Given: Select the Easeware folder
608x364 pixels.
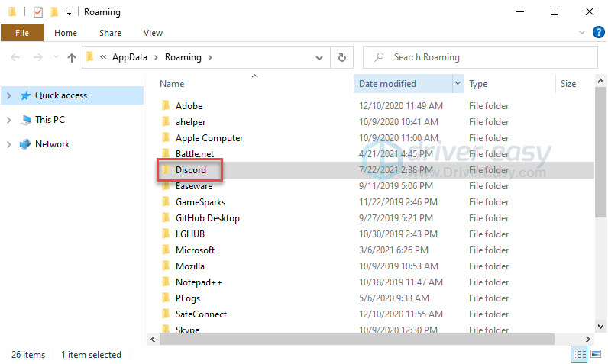Looking at the screenshot, I should [x=194, y=186].
